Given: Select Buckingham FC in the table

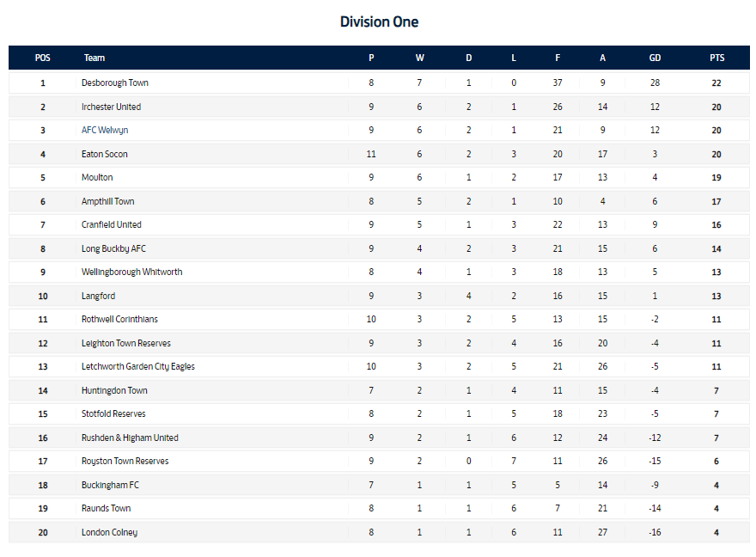Looking at the screenshot, I should (x=110, y=485).
